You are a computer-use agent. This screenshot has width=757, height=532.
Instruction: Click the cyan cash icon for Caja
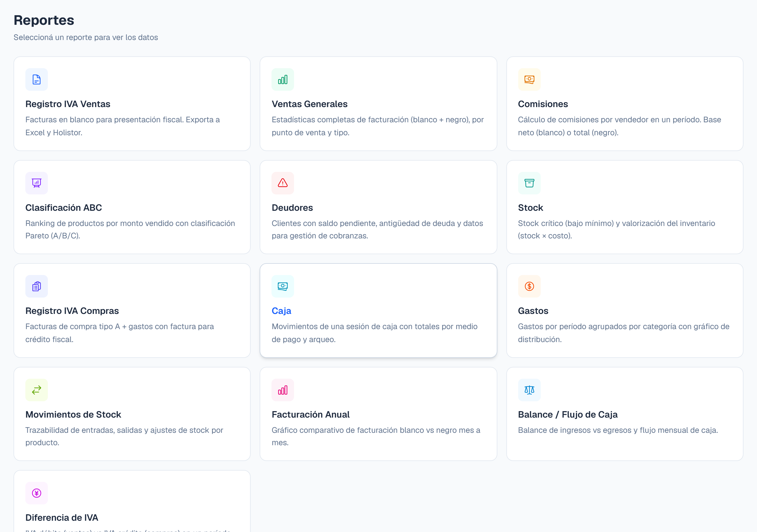tap(282, 286)
